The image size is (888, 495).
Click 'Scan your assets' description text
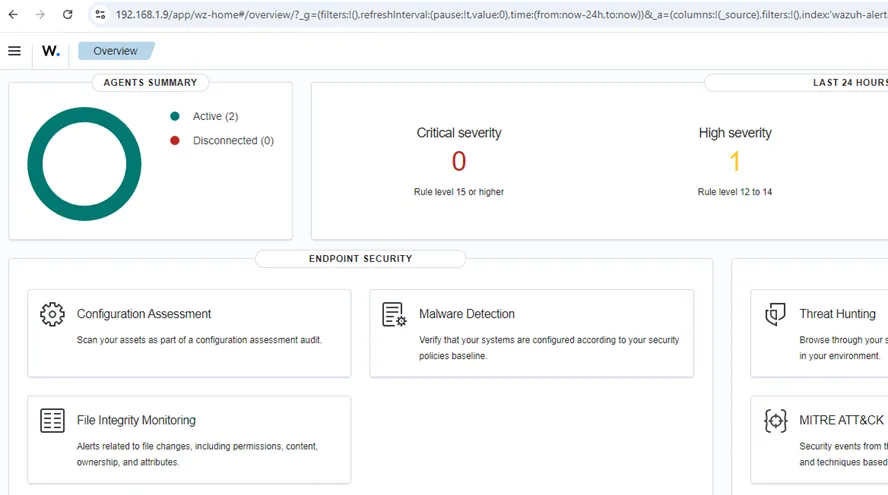pos(199,340)
